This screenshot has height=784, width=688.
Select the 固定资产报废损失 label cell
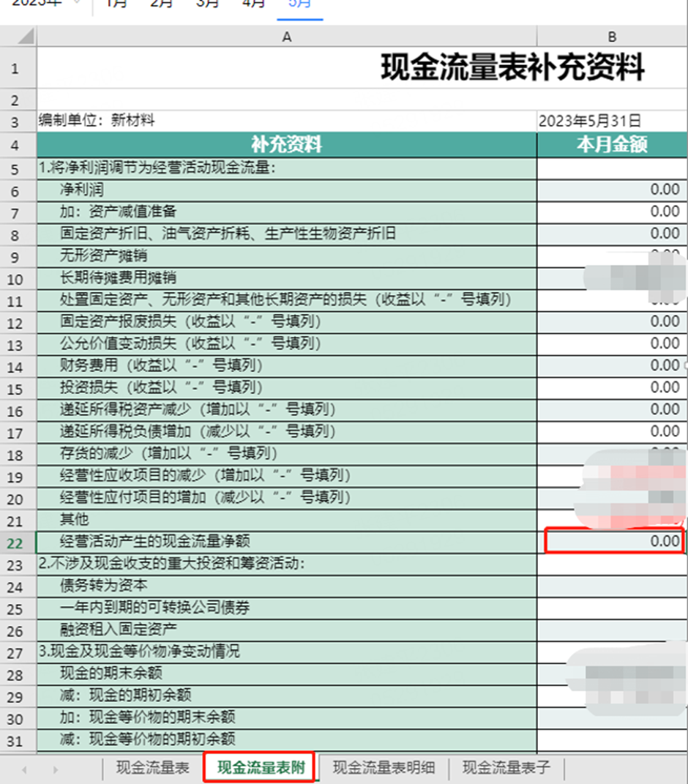[x=286, y=322]
